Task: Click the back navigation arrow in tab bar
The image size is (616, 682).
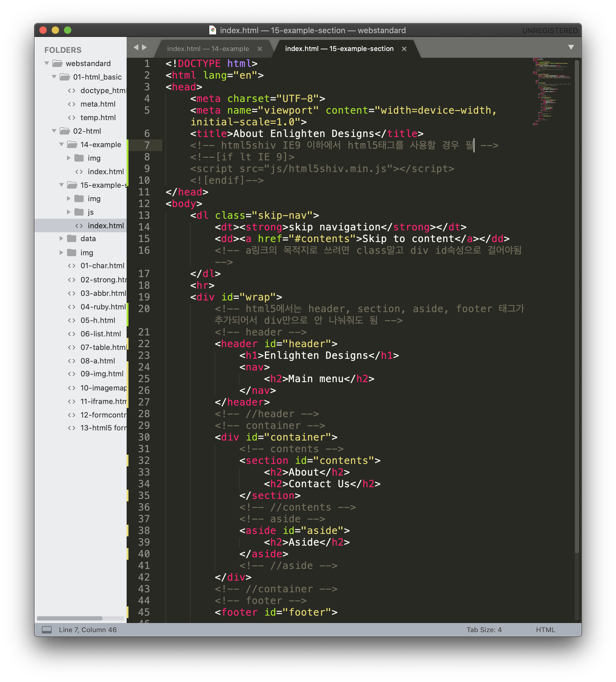Action: coord(136,47)
